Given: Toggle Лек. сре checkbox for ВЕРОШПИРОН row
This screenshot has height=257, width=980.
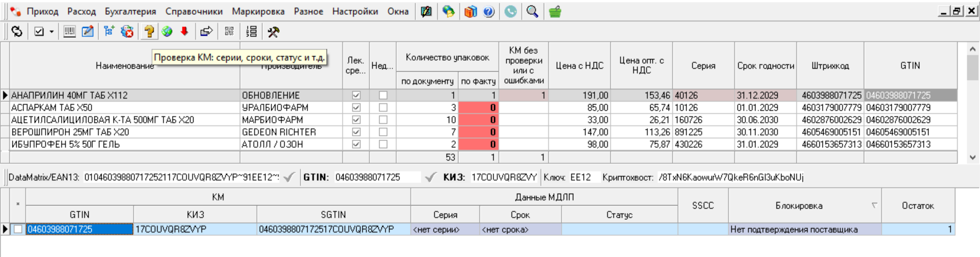Looking at the screenshot, I should click(x=356, y=132).
